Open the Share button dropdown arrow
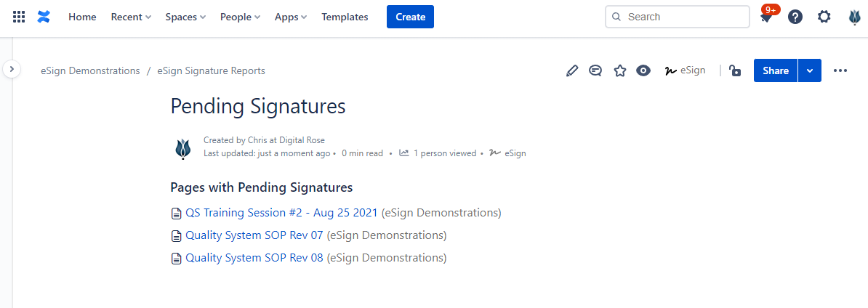This screenshot has height=308, width=868. coord(810,70)
